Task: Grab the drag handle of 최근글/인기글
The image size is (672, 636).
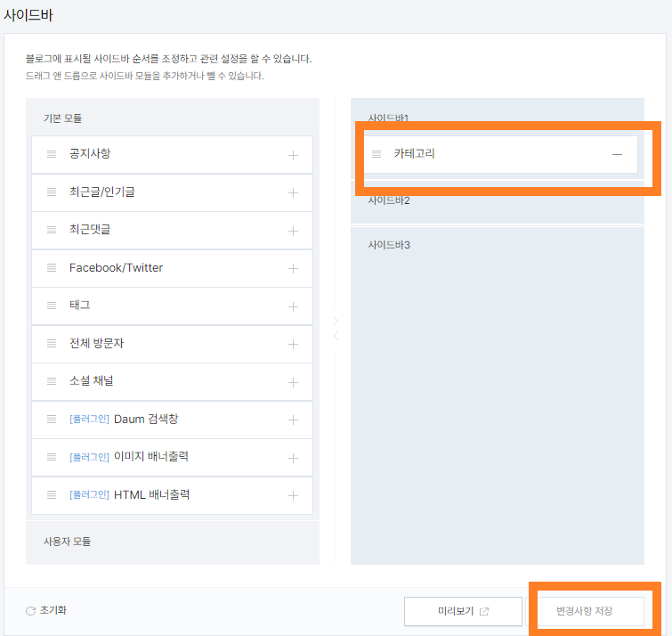Action: [52, 192]
